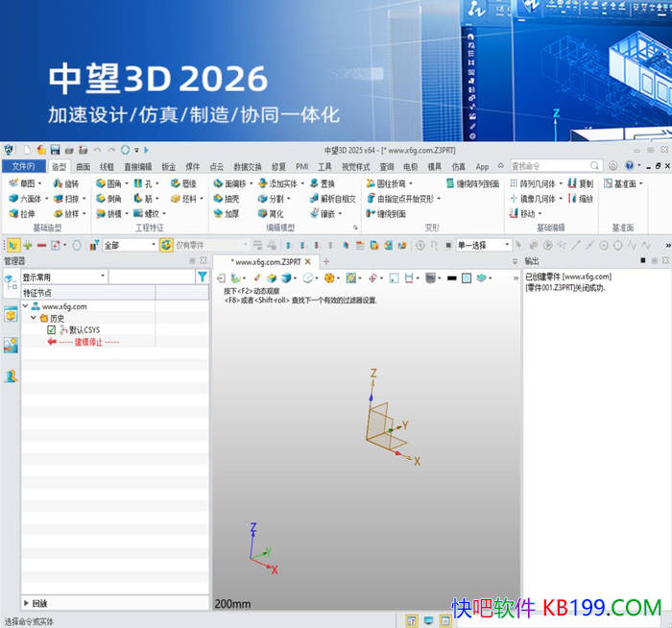Select the Replace (置换) tool
This screenshot has width=672, height=628.
click(323, 183)
